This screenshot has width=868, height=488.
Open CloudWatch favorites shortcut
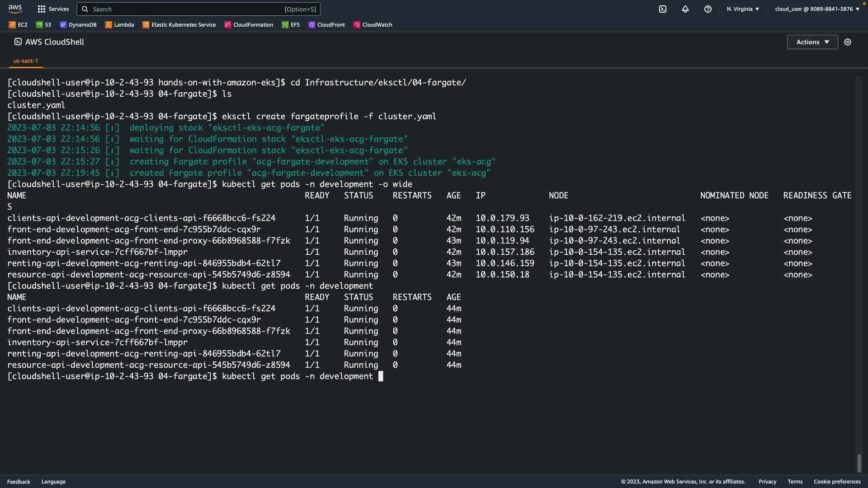373,25
